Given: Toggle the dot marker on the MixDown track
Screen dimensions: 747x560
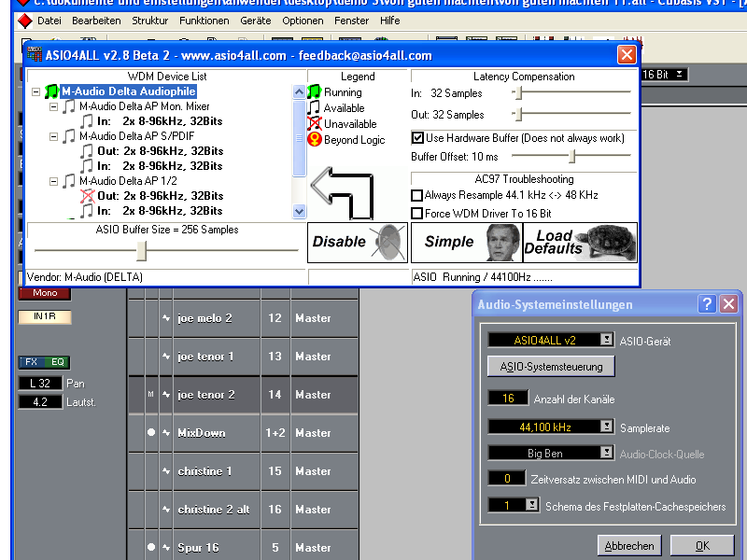Looking at the screenshot, I should [151, 432].
